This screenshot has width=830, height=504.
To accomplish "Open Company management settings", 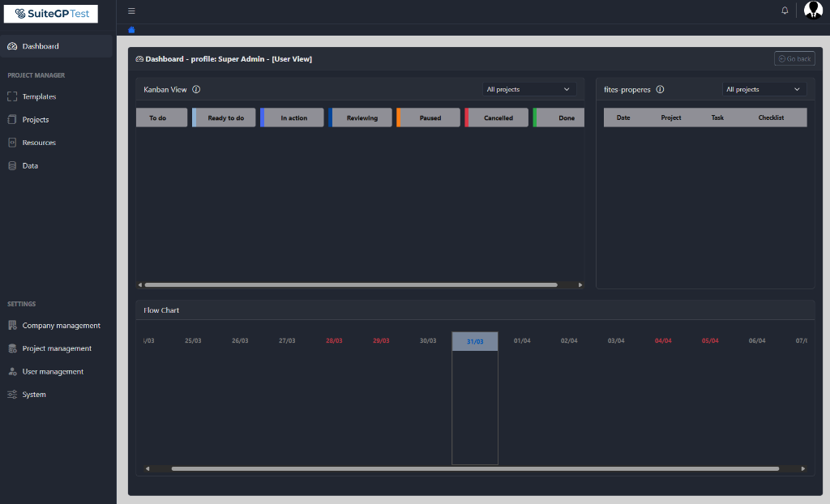I will click(53, 325).
